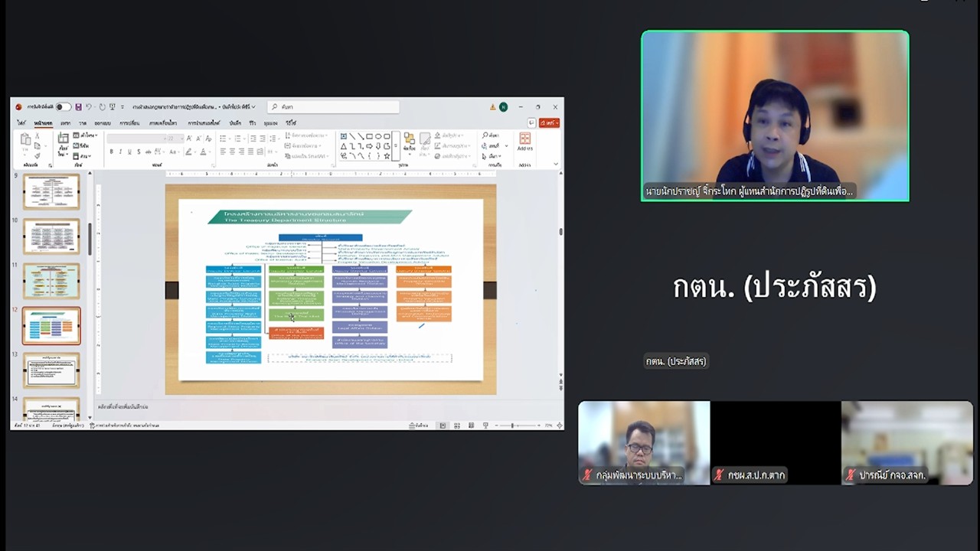
Task: Click the red Share button
Action: tap(549, 122)
